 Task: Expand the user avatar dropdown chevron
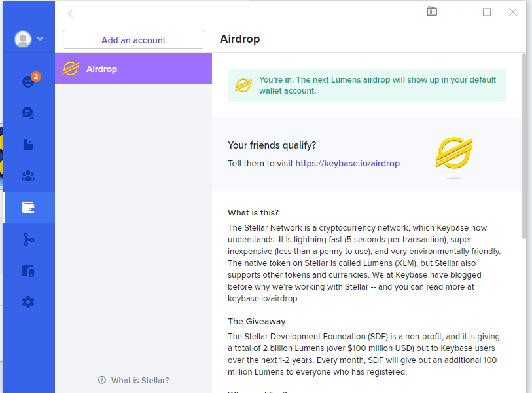point(41,39)
